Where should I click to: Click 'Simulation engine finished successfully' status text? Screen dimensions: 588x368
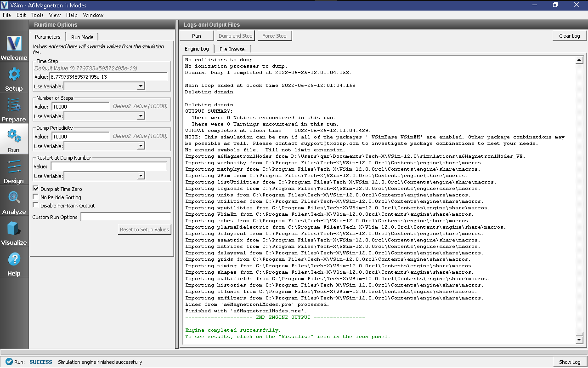click(x=100, y=362)
